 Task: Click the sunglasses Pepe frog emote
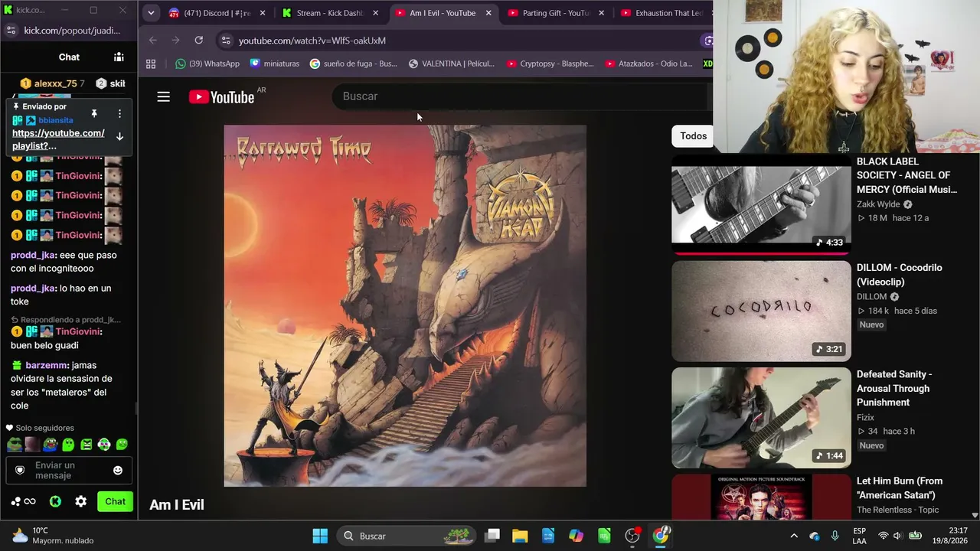point(14,445)
